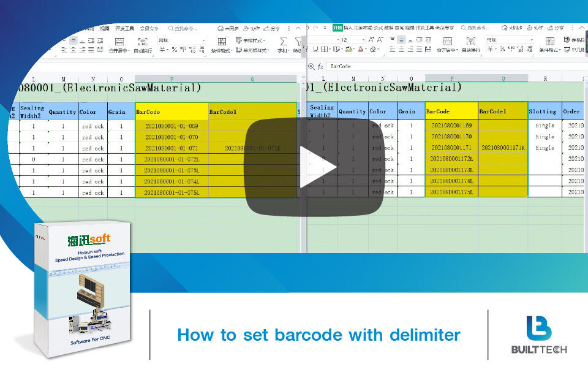Switch to 开发工具 tab in left spreadsheet

point(124,29)
